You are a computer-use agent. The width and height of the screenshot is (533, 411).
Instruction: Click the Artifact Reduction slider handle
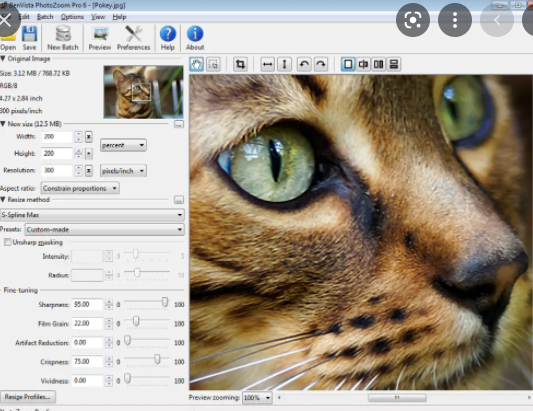pyautogui.click(x=127, y=340)
